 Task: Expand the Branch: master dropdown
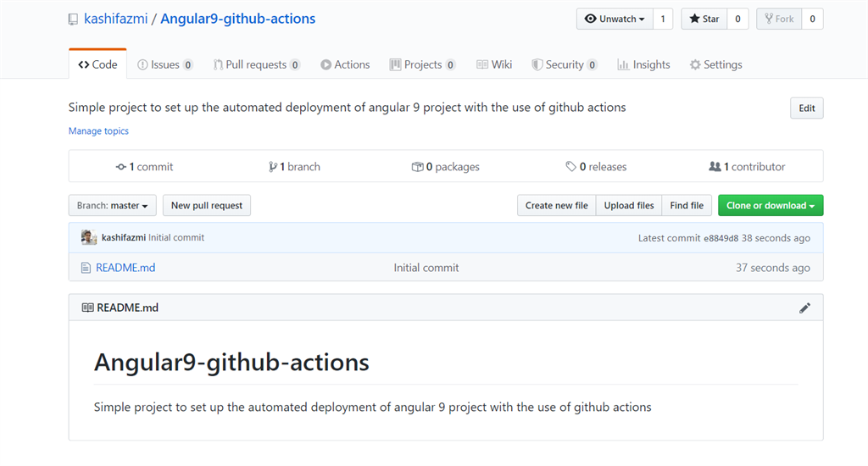coord(113,205)
